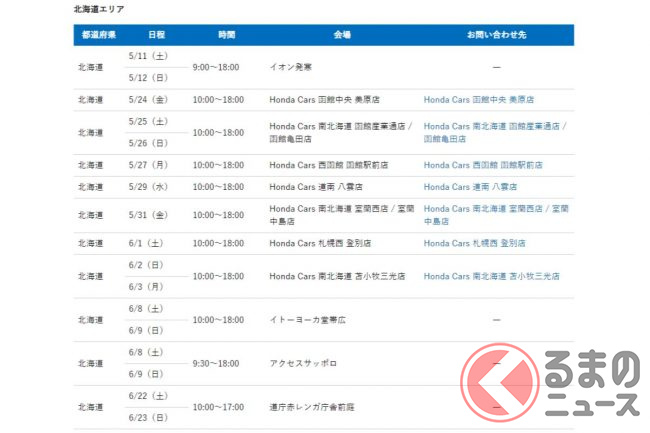650x433 pixels.
Task: Click the アクセスサッポロ venue cell
Action: [300, 364]
